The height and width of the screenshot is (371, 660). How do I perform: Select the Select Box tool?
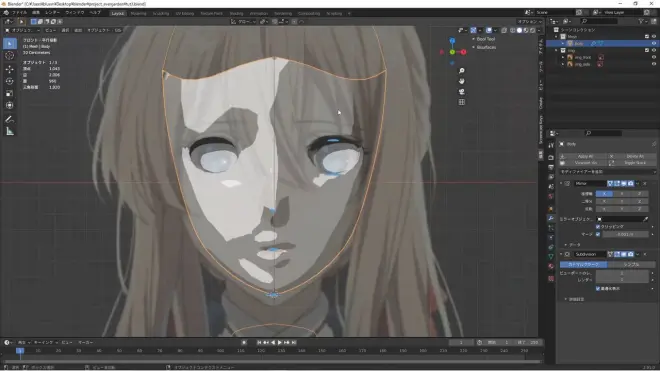(10, 44)
